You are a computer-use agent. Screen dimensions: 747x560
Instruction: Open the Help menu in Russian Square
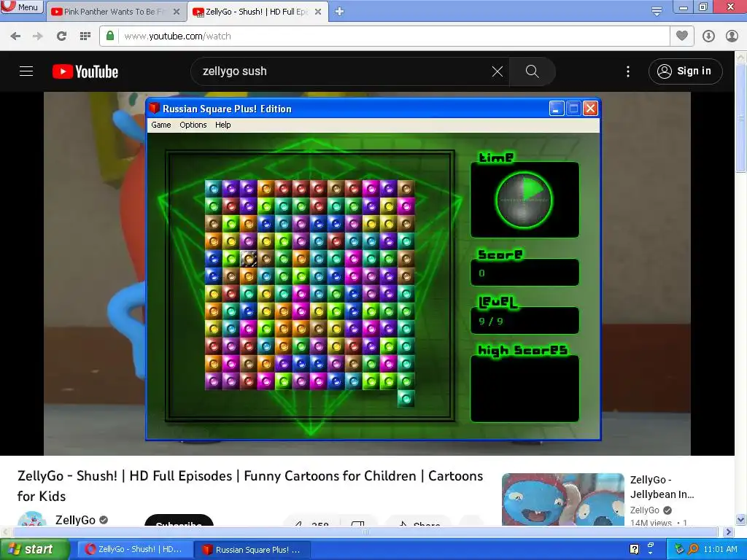pos(223,125)
